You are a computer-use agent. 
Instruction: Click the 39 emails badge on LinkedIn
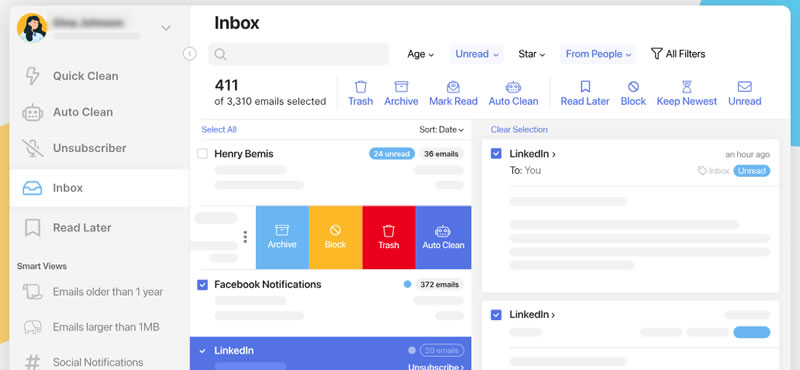click(442, 351)
